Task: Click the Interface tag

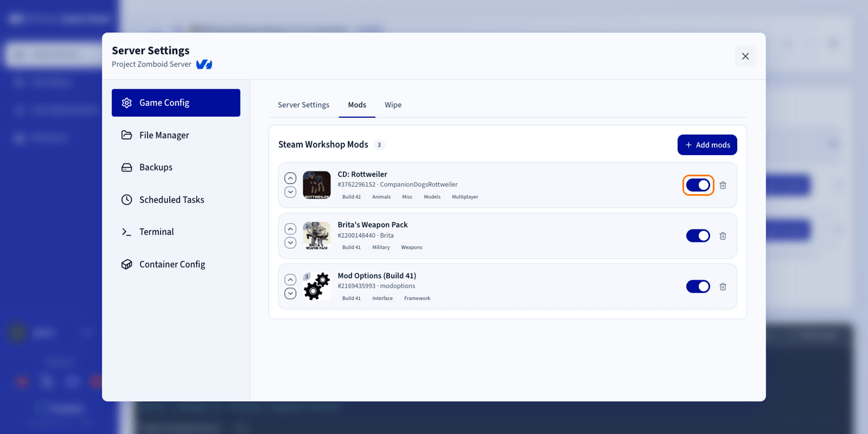Action: coord(383,298)
